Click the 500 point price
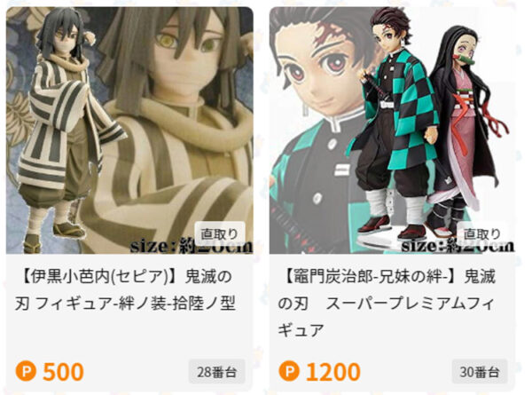Screen dimensions: 532x395 [x=63, y=372]
